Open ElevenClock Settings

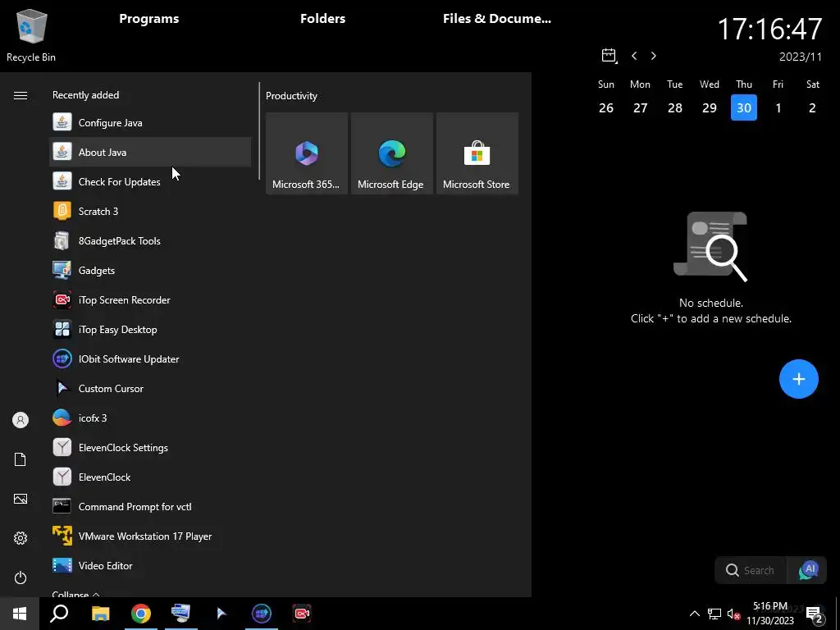point(150,447)
